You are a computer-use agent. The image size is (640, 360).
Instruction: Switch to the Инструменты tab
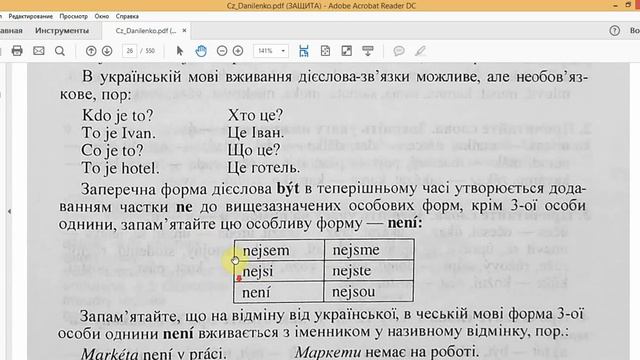(62, 31)
